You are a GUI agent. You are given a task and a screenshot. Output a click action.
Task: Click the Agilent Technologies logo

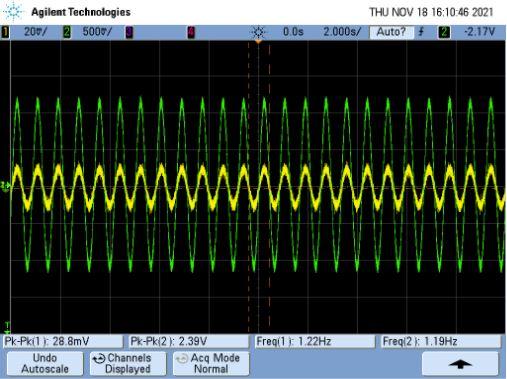tap(13, 12)
